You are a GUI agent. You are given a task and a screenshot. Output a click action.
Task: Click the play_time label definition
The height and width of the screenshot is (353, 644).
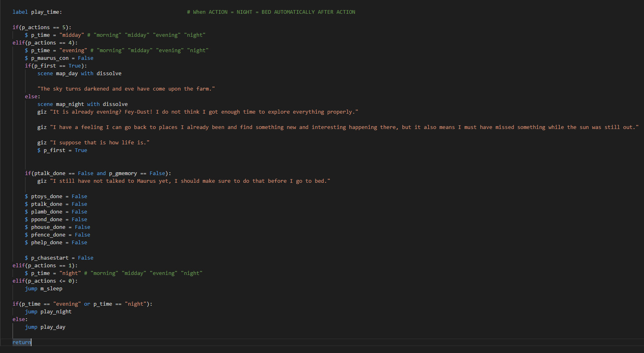37,12
